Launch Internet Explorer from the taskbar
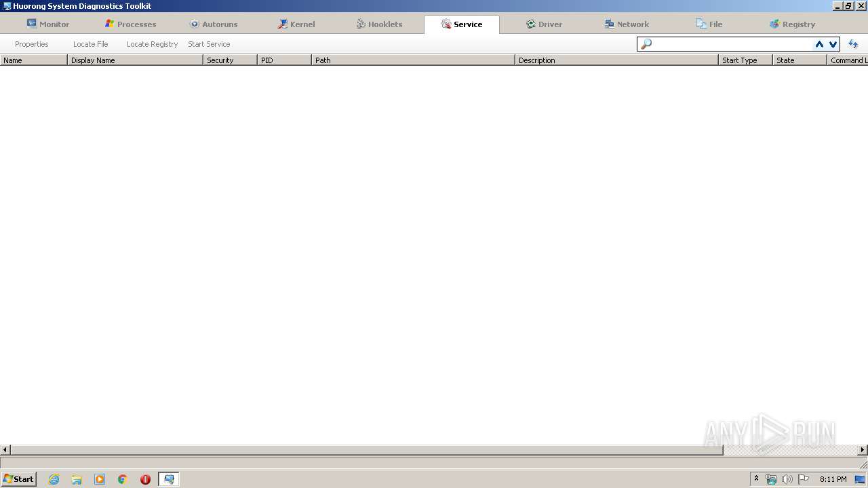Screen dimensions: 868x488 (54, 479)
